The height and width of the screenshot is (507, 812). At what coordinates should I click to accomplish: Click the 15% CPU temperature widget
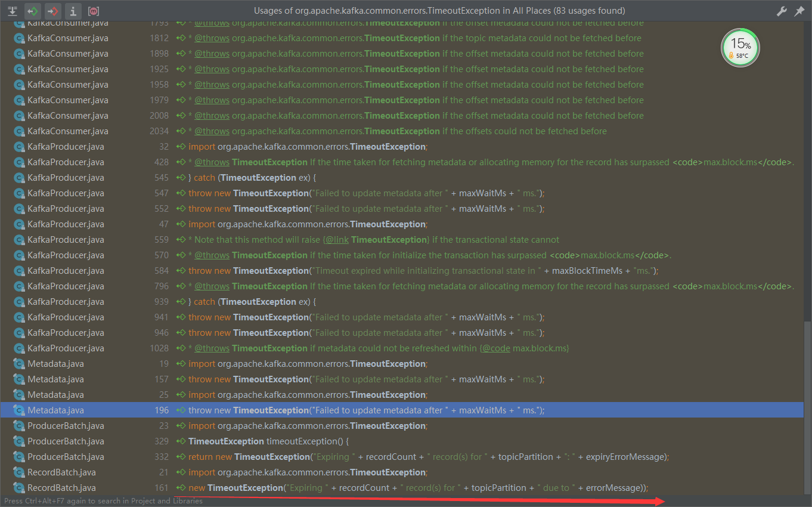740,48
